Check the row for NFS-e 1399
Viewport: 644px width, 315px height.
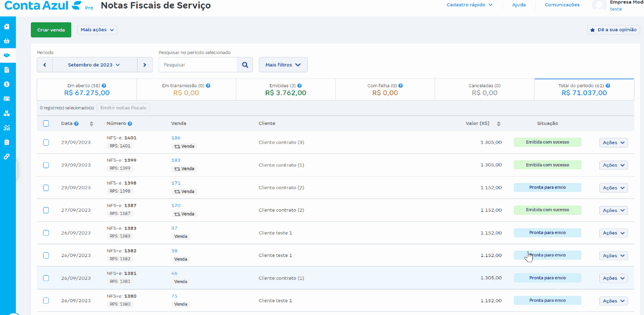tap(46, 165)
